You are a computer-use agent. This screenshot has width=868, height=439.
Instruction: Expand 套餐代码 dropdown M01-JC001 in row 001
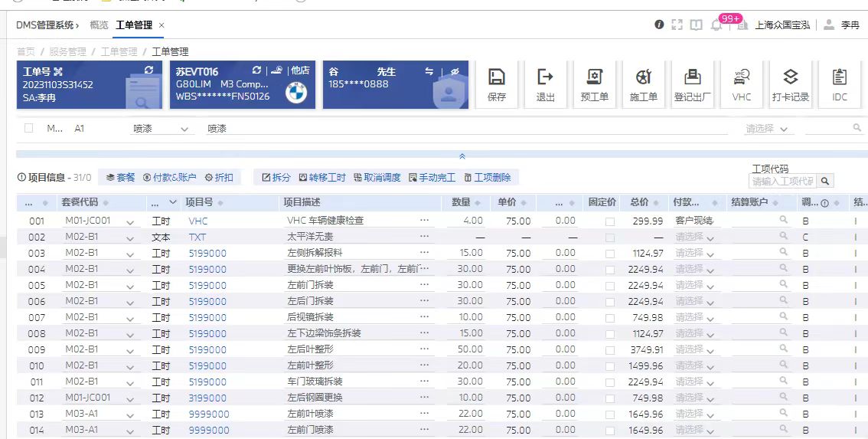[x=130, y=222]
